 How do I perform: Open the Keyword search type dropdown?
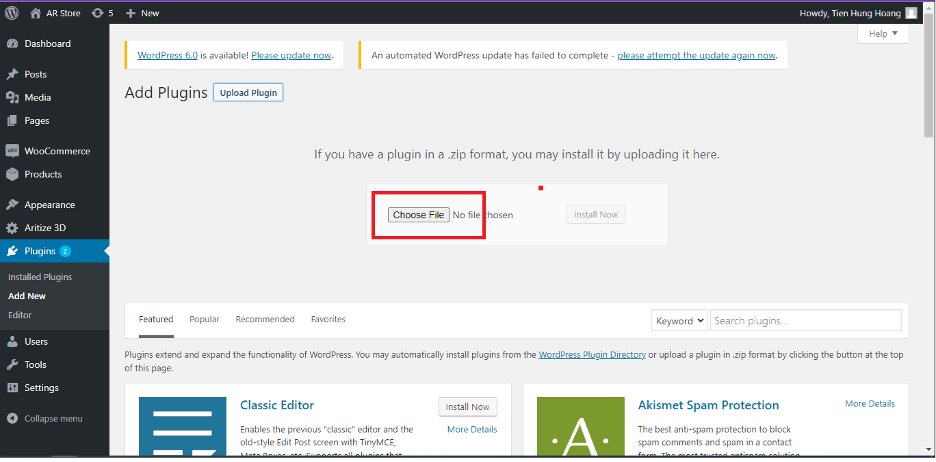(x=679, y=321)
